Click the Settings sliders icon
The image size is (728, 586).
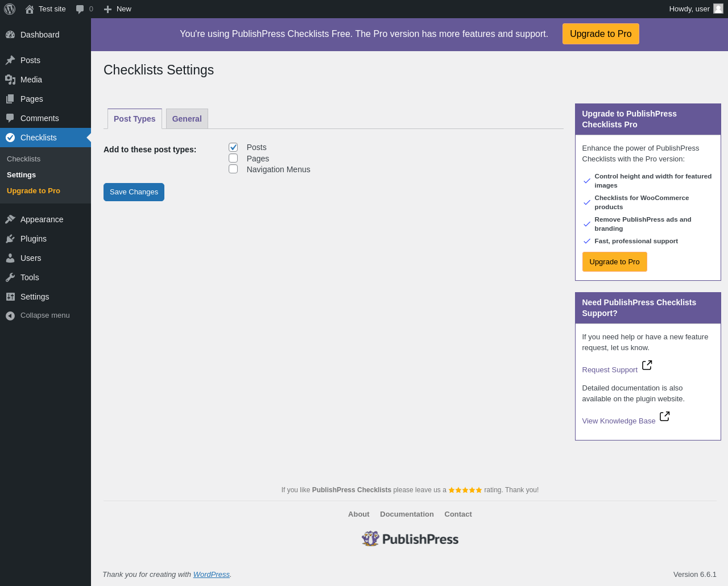pyautogui.click(x=10, y=297)
